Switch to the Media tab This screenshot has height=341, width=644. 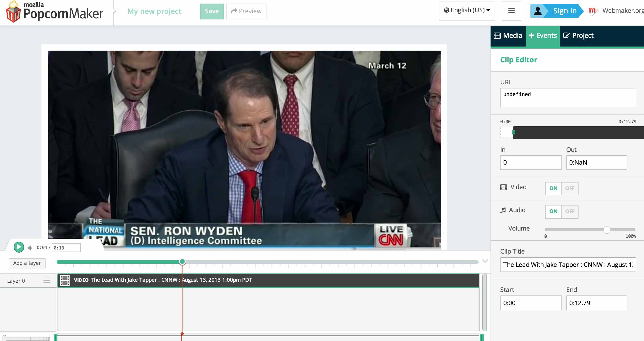tap(508, 36)
